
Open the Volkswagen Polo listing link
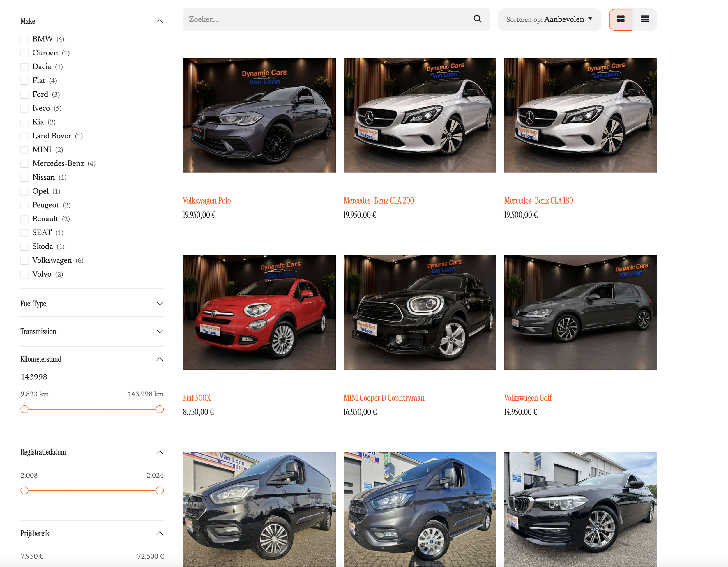[x=207, y=201]
